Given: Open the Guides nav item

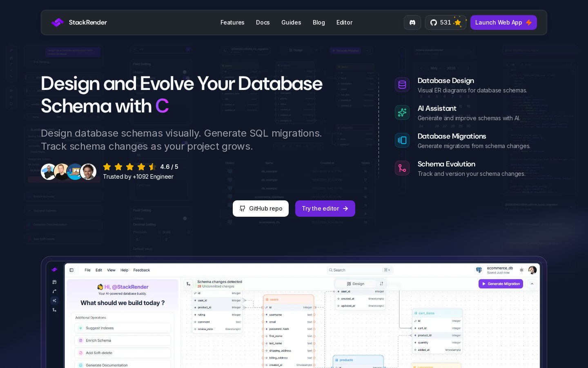Looking at the screenshot, I should click(291, 22).
